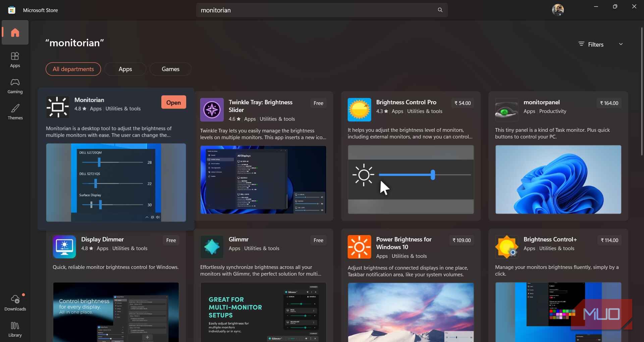Open the user profile avatar
This screenshot has width=644, height=342.
tap(558, 10)
